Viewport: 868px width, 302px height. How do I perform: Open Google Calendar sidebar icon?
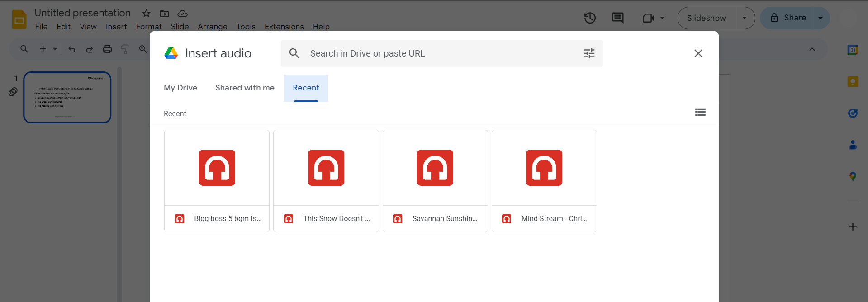click(853, 50)
